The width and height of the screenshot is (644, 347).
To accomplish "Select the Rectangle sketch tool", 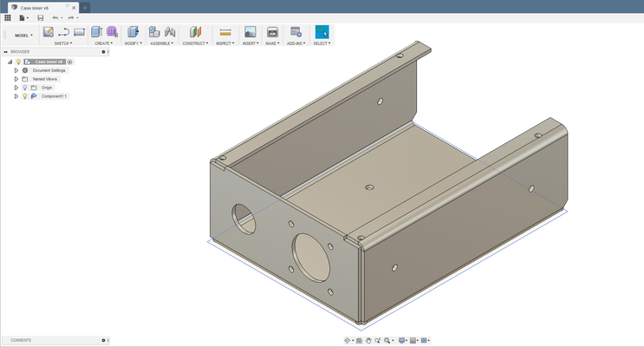I will pyautogui.click(x=80, y=32).
